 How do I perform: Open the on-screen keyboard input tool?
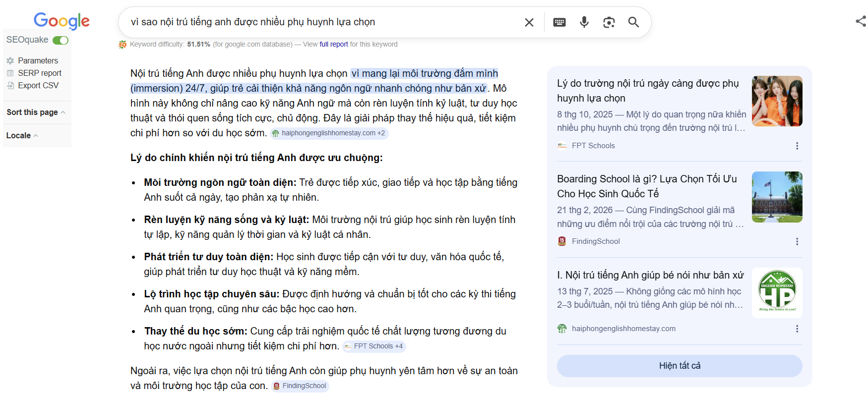(x=559, y=22)
